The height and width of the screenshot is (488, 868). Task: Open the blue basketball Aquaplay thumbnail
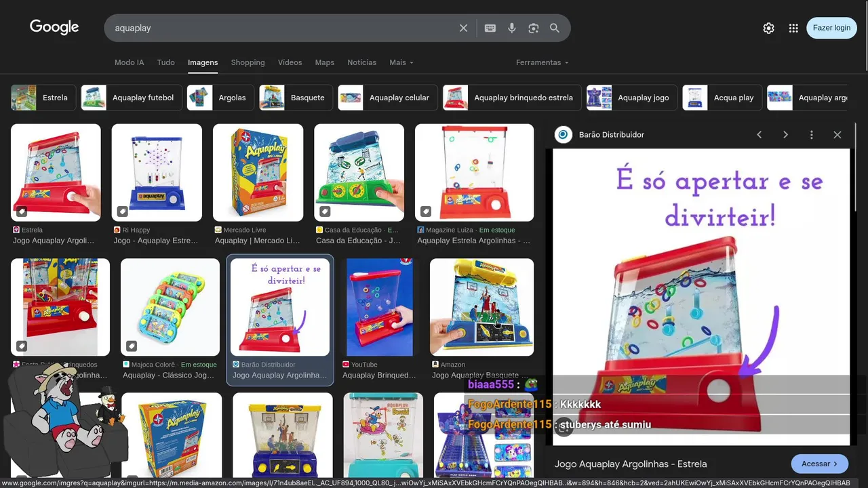click(282, 436)
